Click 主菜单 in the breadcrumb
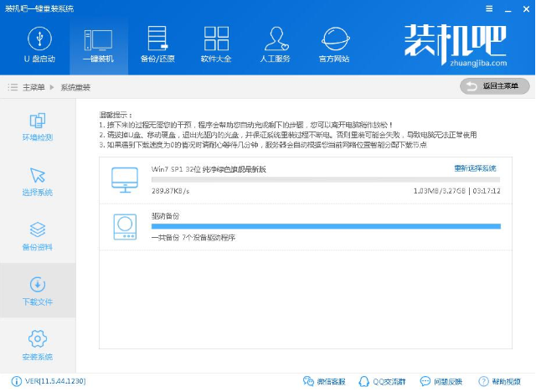The height and width of the screenshot is (392, 536). [33, 87]
